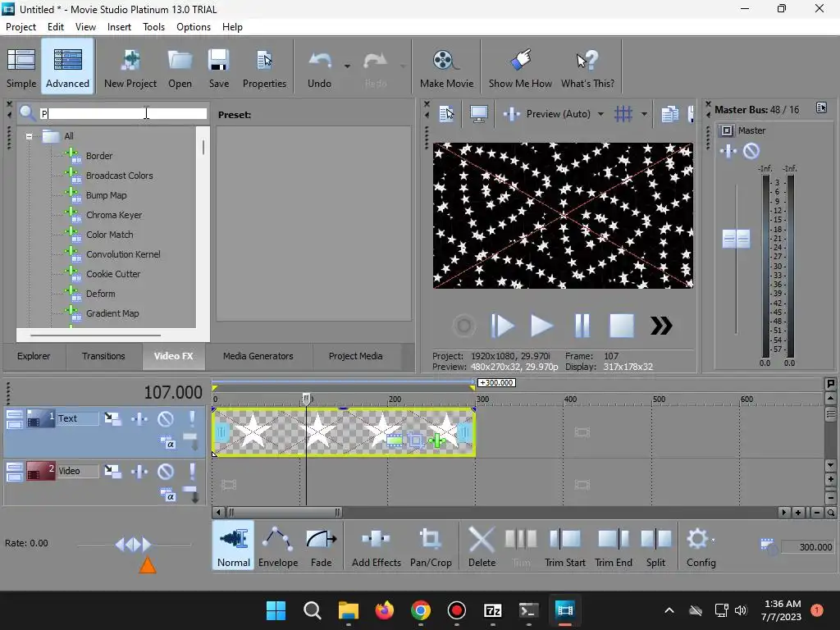Click the Master bus FX icon
Screen dimensions: 840x630
point(728,151)
